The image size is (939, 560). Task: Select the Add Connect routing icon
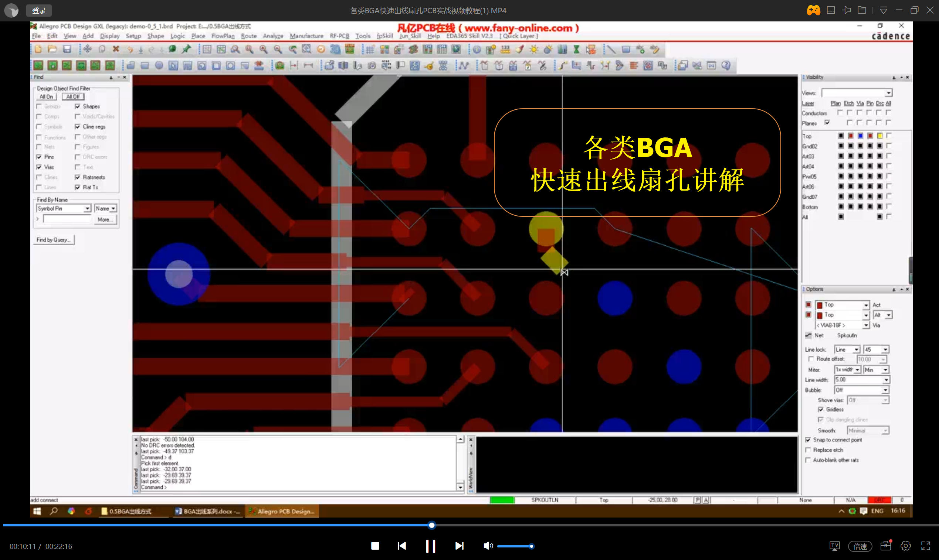pos(563,65)
